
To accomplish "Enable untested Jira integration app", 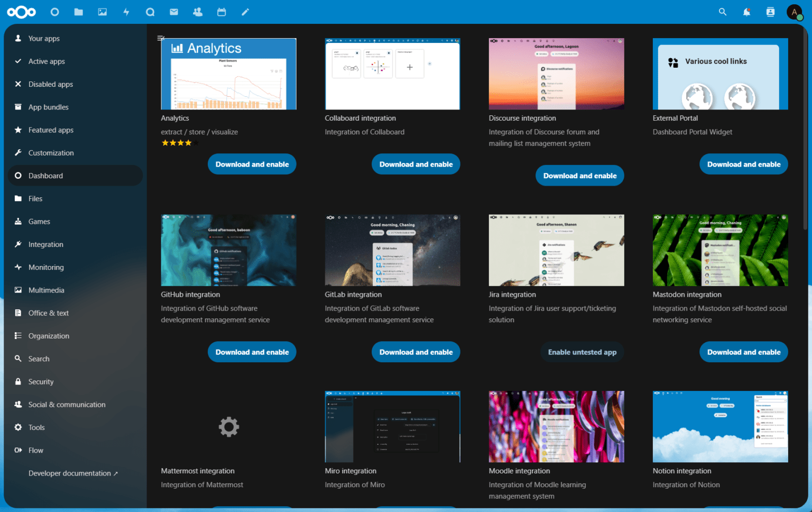I will 582,352.
